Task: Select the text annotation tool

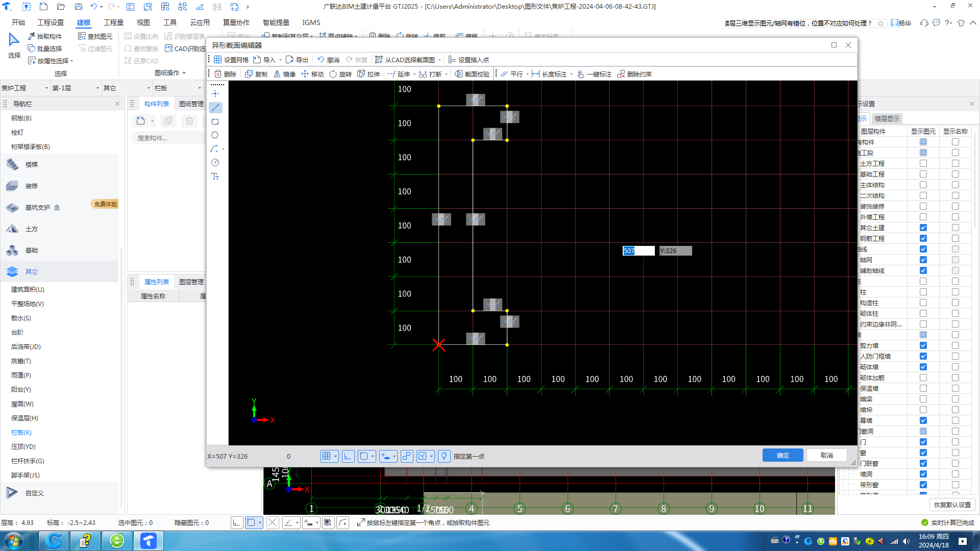Action: [215, 177]
